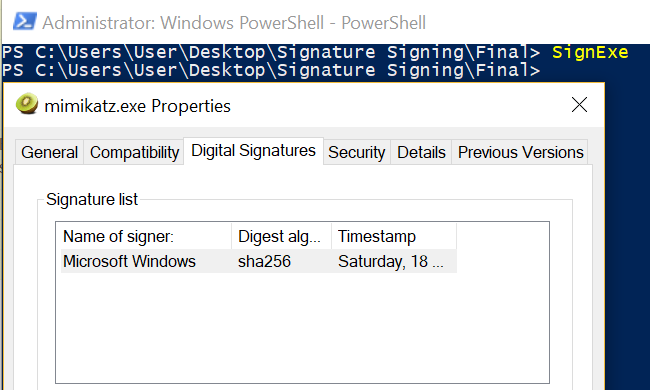
Task: Click the Digest alg... column header
Action: (x=281, y=236)
